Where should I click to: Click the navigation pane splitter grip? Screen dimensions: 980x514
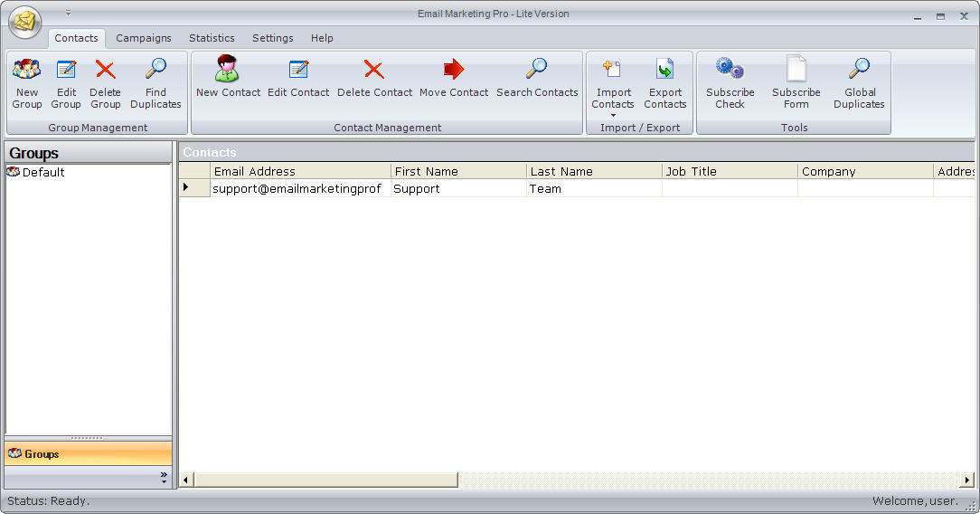tap(88, 438)
